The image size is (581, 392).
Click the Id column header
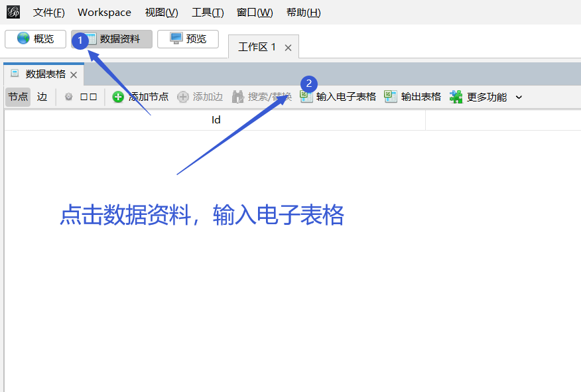click(216, 119)
